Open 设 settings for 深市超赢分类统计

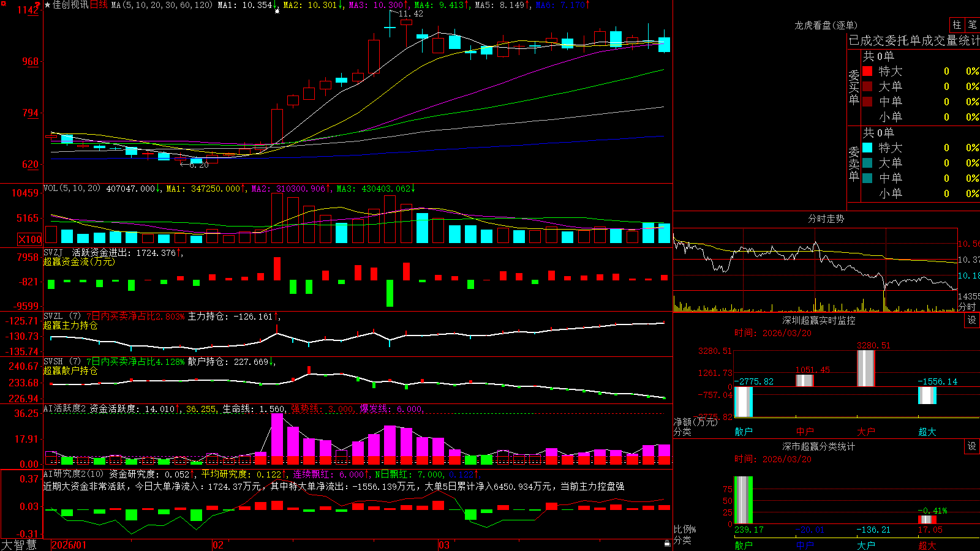point(972,446)
